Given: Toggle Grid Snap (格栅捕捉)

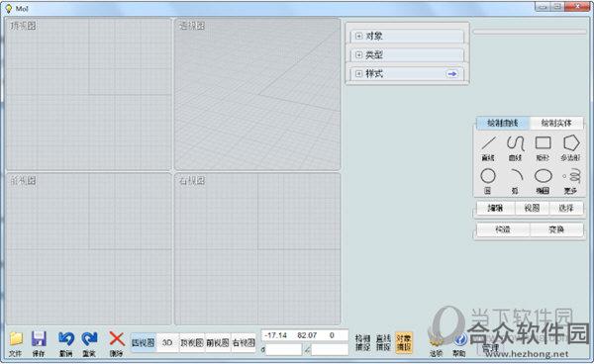Looking at the screenshot, I should 362,342.
